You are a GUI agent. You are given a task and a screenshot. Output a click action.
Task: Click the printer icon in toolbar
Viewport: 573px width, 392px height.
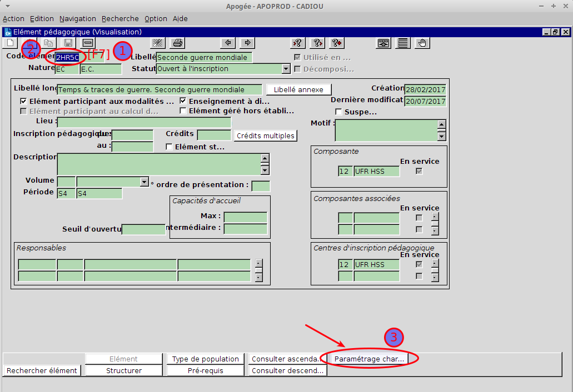coord(177,43)
